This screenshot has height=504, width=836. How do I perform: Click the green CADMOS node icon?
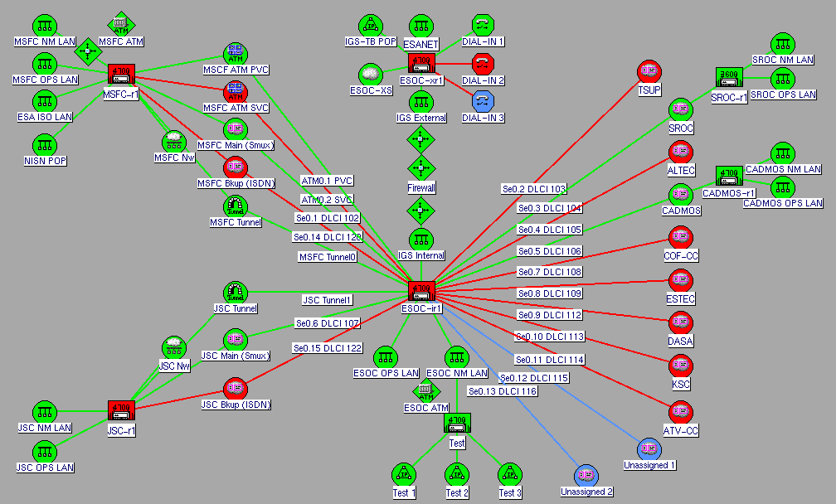coord(681,195)
